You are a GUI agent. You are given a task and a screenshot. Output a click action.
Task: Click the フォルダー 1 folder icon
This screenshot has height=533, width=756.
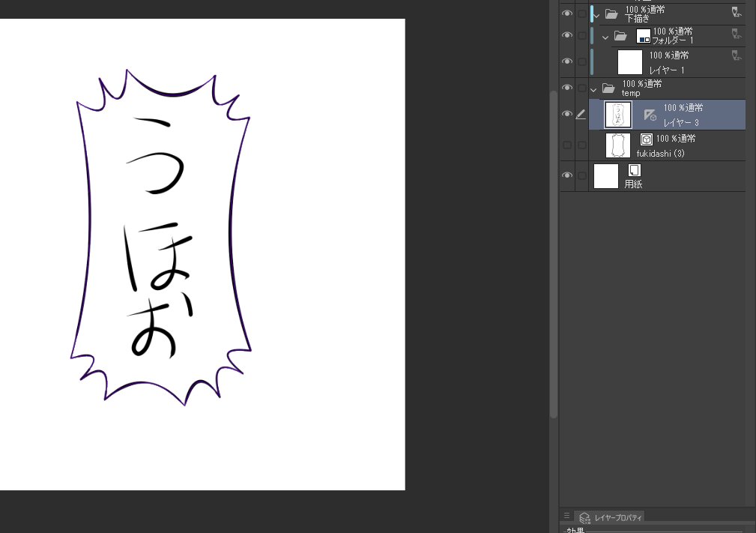coord(620,35)
